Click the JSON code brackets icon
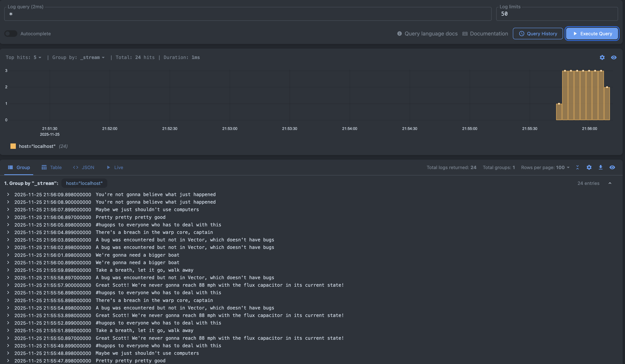Image resolution: width=625 pixels, height=364 pixels. 76,168
